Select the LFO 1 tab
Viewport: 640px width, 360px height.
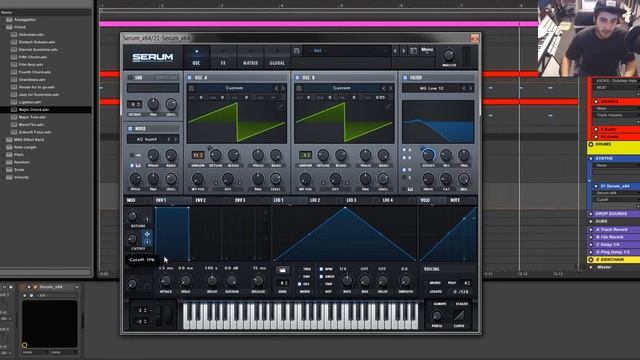(x=279, y=200)
